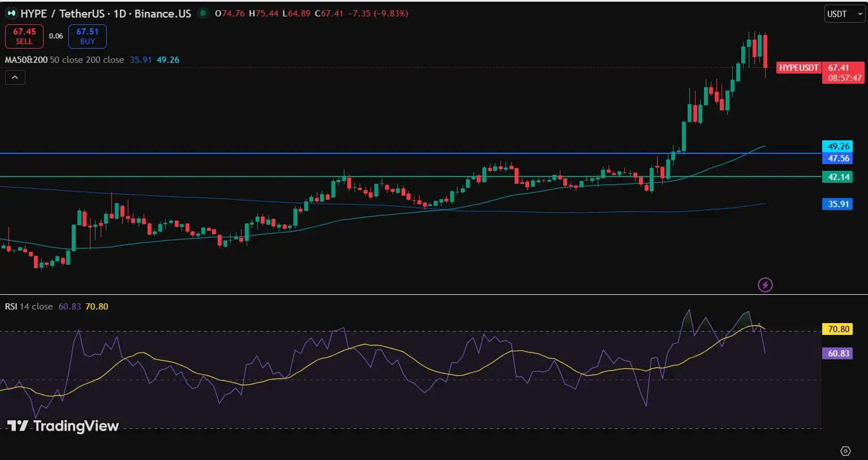868x460 pixels.
Task: Click the RSI 14 close legend
Action: point(29,307)
